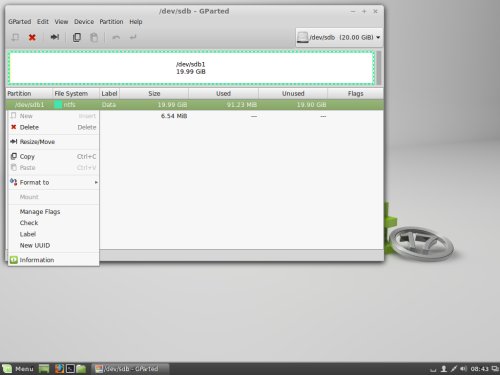The width and height of the screenshot is (500, 375).
Task: Click the Copy partition toolbar icon
Action: 77,37
